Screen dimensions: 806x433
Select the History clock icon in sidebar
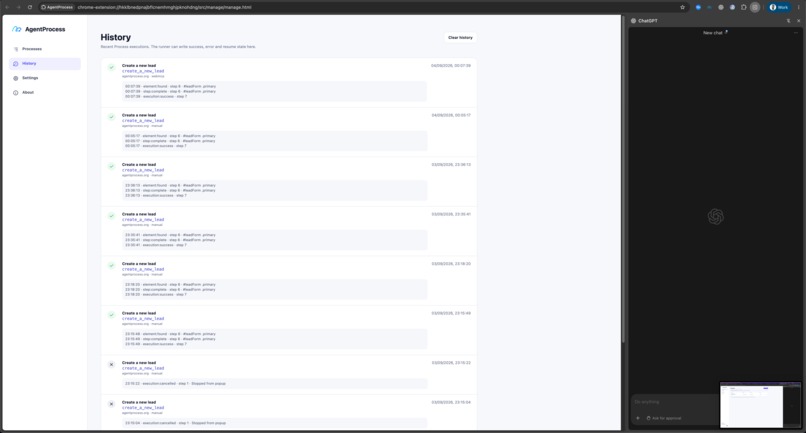[x=15, y=64]
